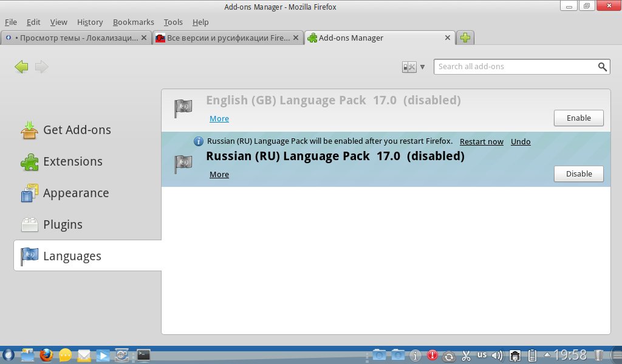The height and width of the screenshot is (364, 622).
Task: Click the tray info icon
Action: click(415, 356)
